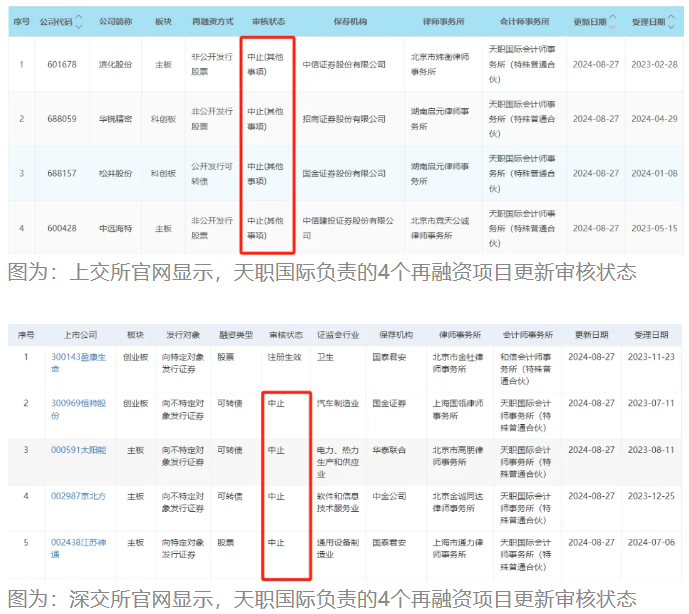Viewport: 689px width, 614px height.
Task: Click law firm 北京市金杜律师事务所
Action: click(x=458, y=363)
